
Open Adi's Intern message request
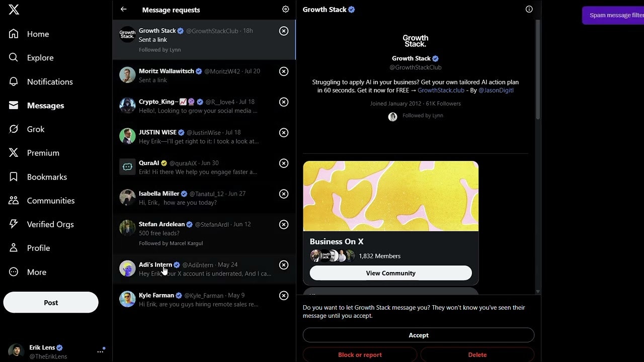coord(204,269)
